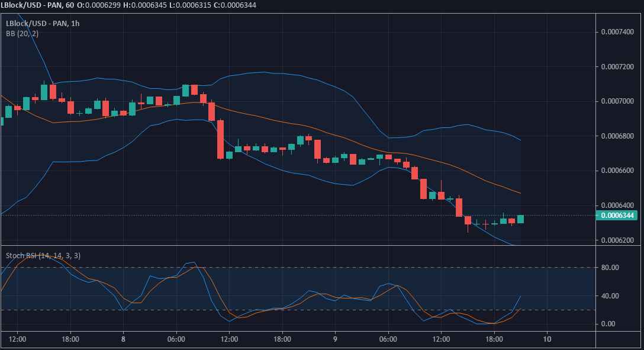Image resolution: width=644 pixels, height=350 pixels.
Task: Click the LBlock/USD - PAN, 1h chart title
Action: point(43,24)
